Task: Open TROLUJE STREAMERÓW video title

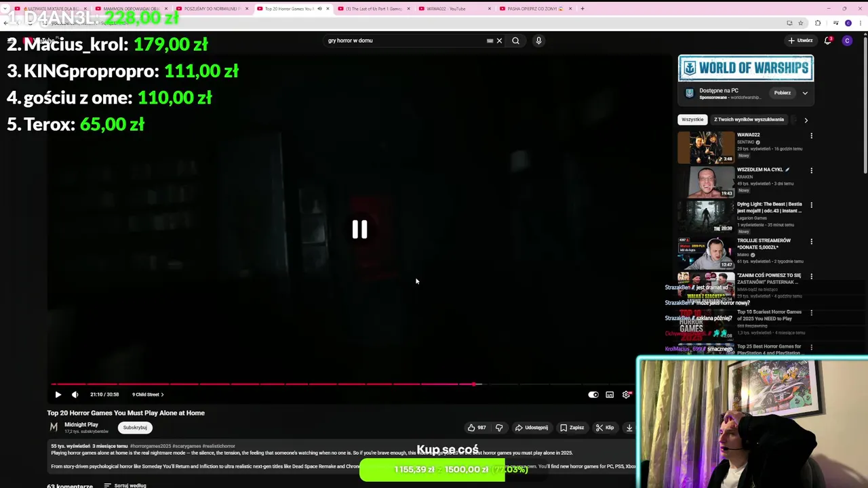Action: click(x=764, y=244)
